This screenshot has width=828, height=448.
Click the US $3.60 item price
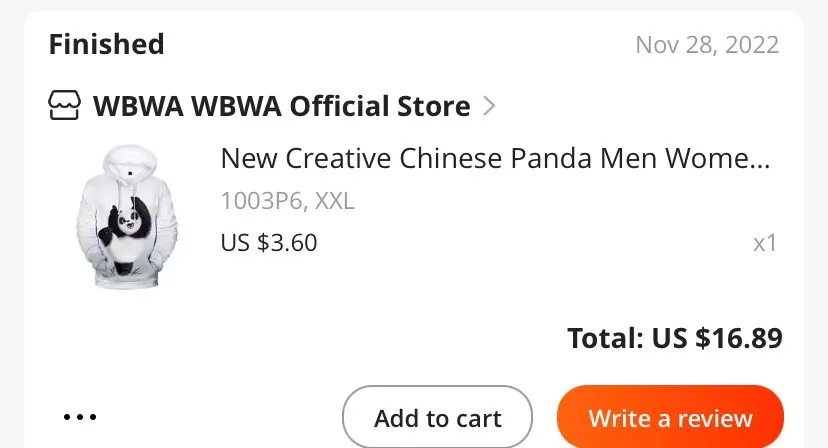tap(268, 242)
